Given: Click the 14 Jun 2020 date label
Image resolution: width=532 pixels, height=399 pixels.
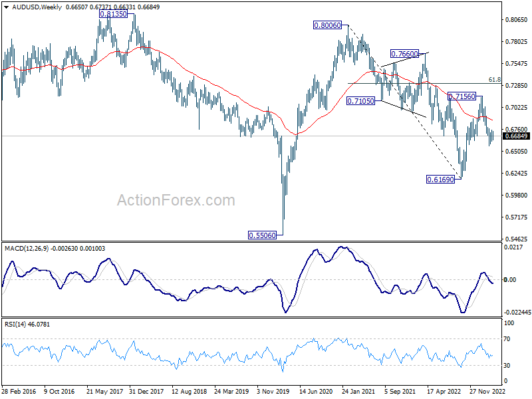Looking at the screenshot, I should (316, 391).
